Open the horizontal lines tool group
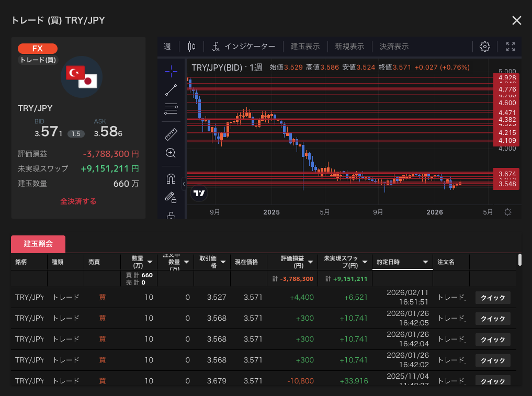 171,109
